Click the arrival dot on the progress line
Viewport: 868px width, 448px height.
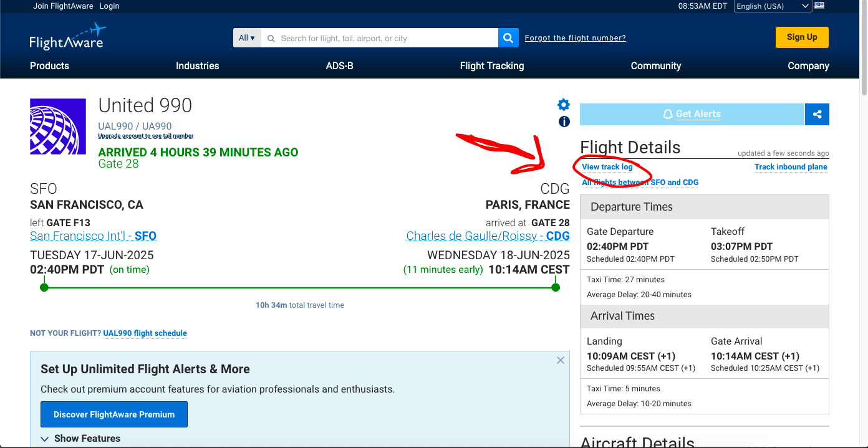pyautogui.click(x=556, y=287)
